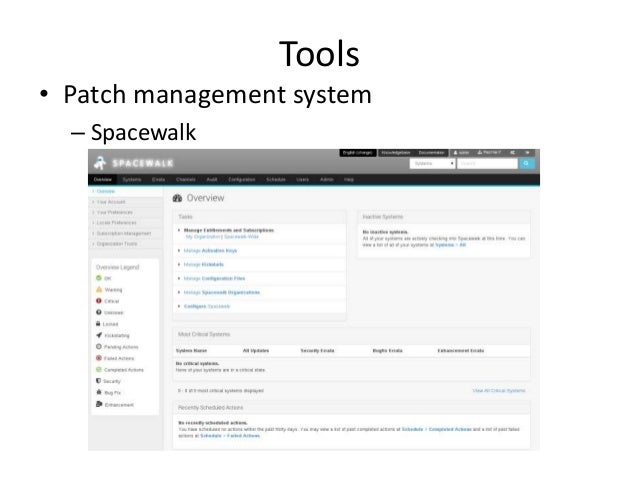Click the green Completed Actions legend icon
This screenshot has height=479, width=638.
tap(98, 369)
